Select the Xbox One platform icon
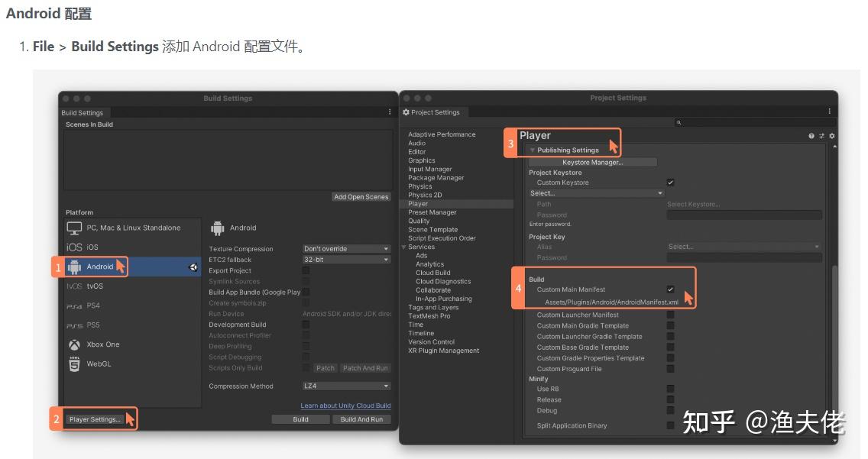Screen dimensions: 868x459 pos(74,344)
